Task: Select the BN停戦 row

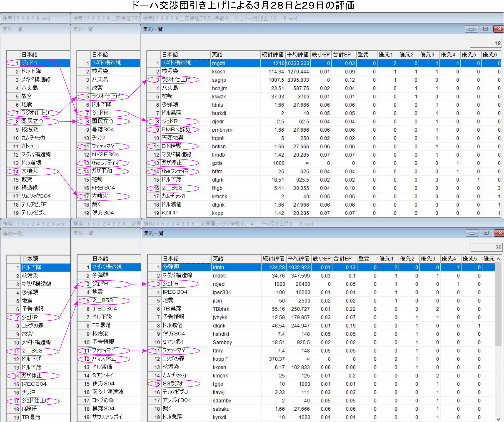Action: pyautogui.click(x=324, y=147)
